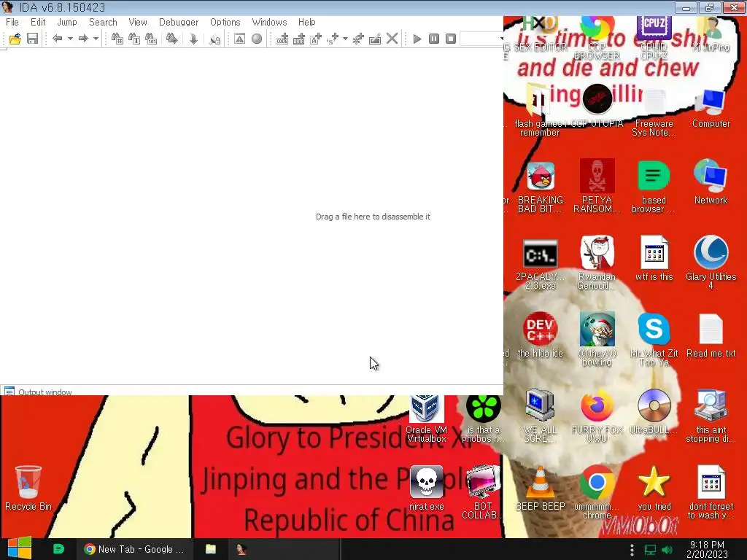This screenshot has width=747, height=560.
Task: Click the convert to data icon
Action: coord(298,39)
